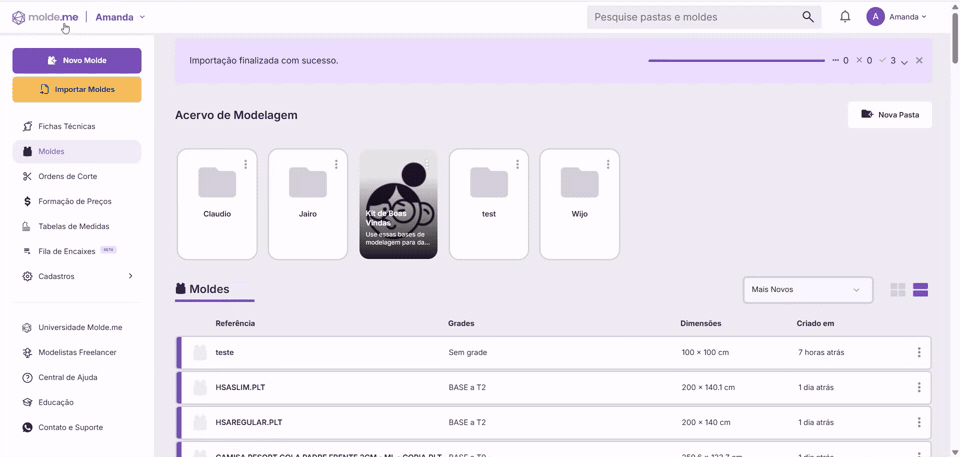
Task: Open options for HSASLIM.PLT row
Action: (918, 387)
